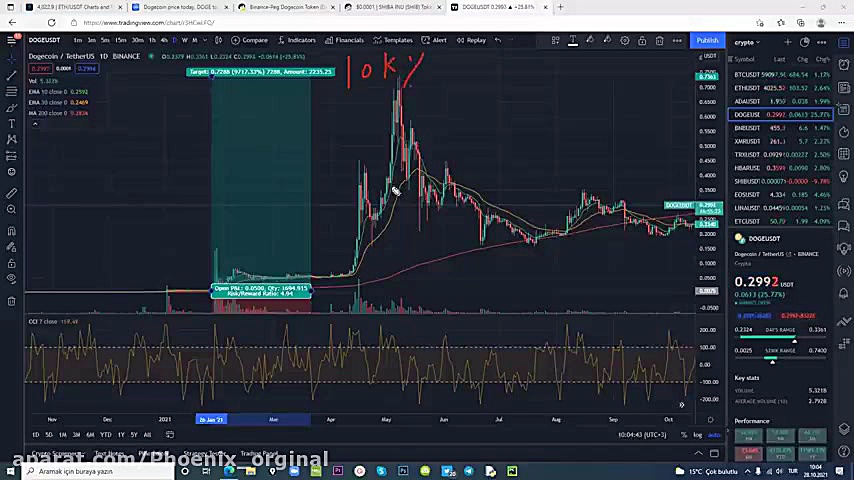Start bar Replay mode

[471, 40]
